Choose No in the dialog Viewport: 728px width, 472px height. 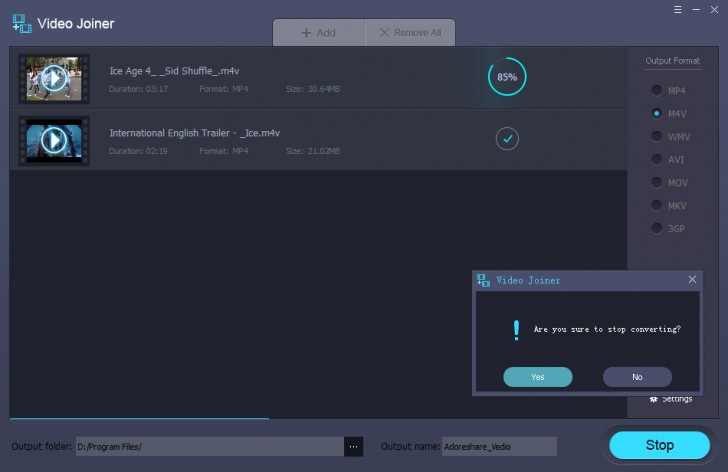[x=637, y=377]
